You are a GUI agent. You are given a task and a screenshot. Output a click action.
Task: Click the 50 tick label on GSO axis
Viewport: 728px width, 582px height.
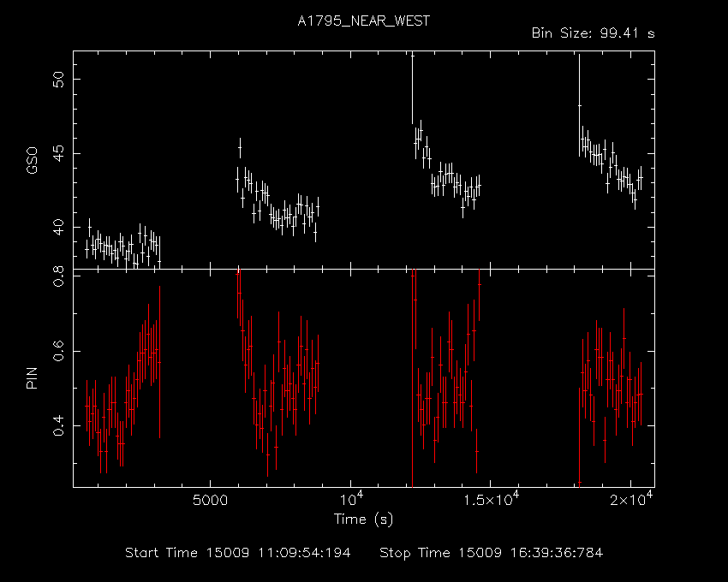(59, 80)
